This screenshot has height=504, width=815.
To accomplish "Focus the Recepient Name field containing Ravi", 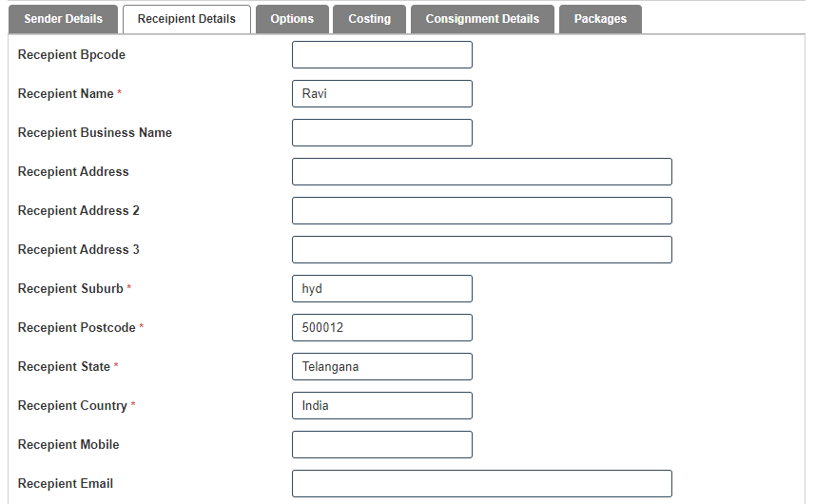I will [x=381, y=94].
